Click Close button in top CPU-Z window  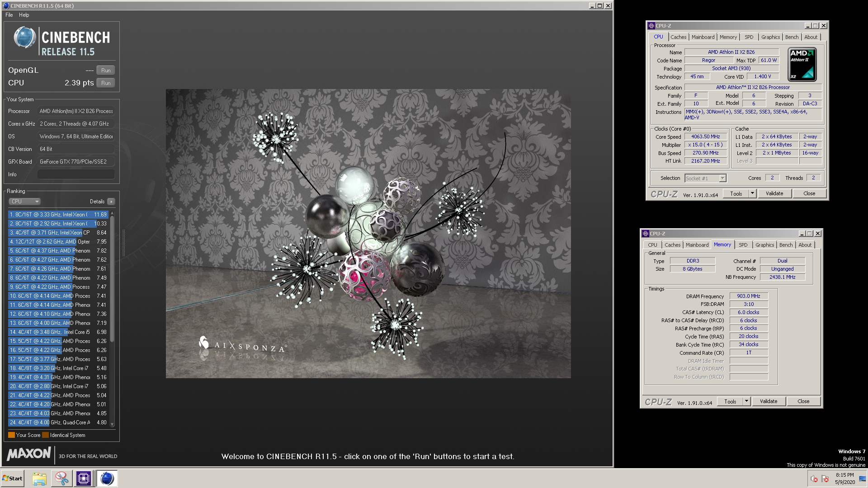(809, 193)
